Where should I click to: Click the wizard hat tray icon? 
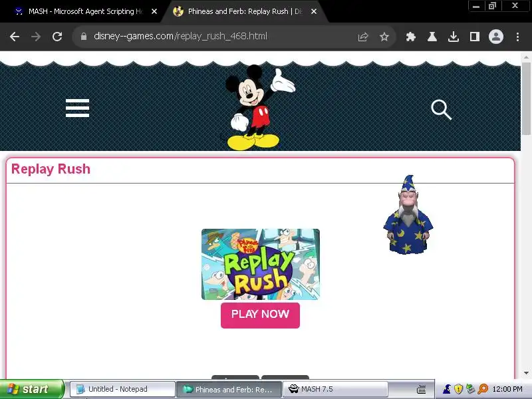(x=447, y=389)
